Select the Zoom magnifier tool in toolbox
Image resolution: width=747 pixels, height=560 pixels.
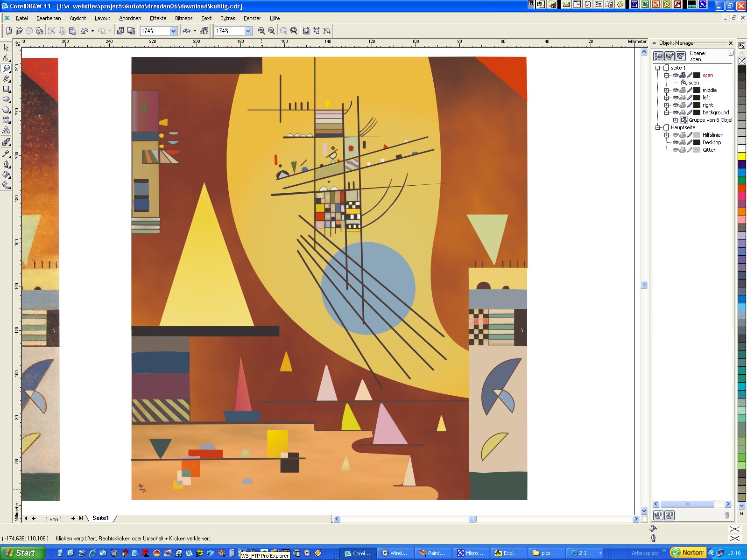point(6,68)
